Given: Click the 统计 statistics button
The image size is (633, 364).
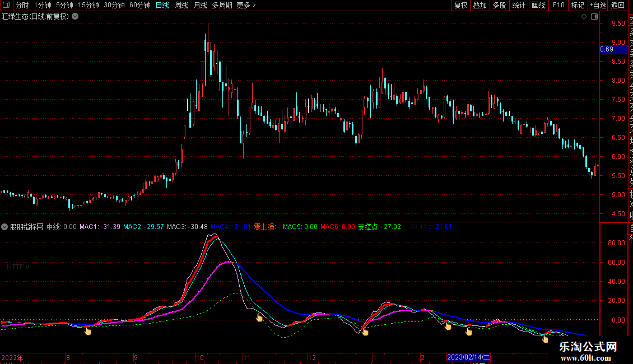Looking at the screenshot, I should click(519, 5).
